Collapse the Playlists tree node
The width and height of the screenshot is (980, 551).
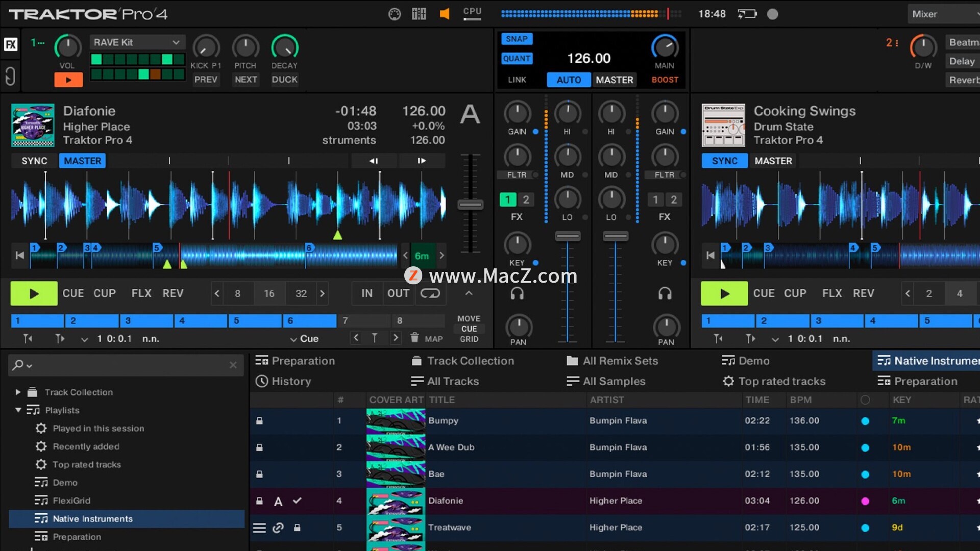[x=18, y=410]
